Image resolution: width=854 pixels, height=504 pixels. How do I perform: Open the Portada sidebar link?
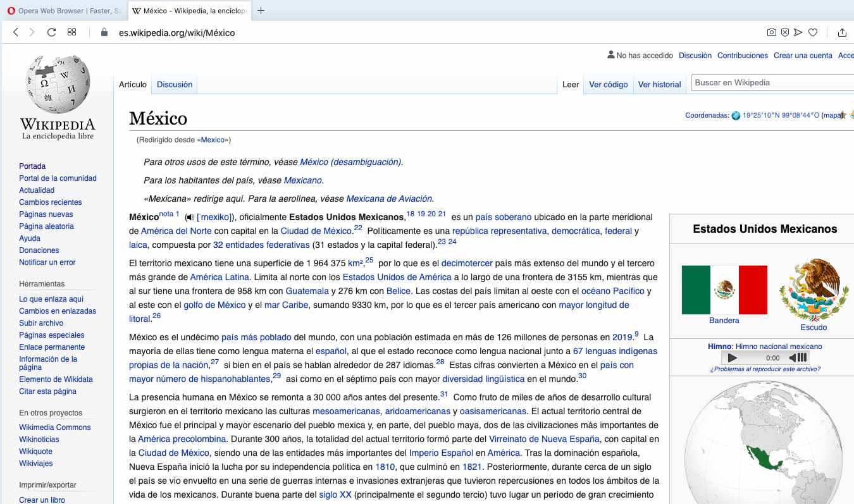point(32,166)
